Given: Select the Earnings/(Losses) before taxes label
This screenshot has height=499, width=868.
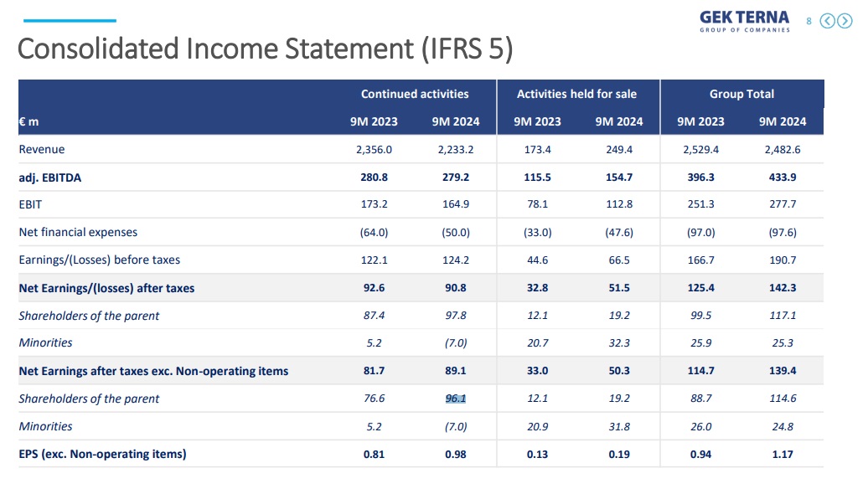Looking at the screenshot, I should point(100,260).
